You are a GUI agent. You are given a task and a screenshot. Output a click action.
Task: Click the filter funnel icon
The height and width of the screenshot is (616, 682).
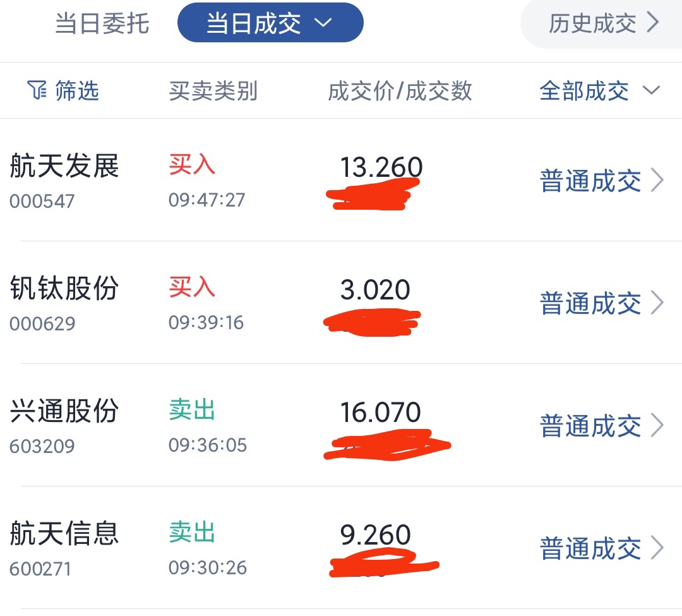coord(37,91)
